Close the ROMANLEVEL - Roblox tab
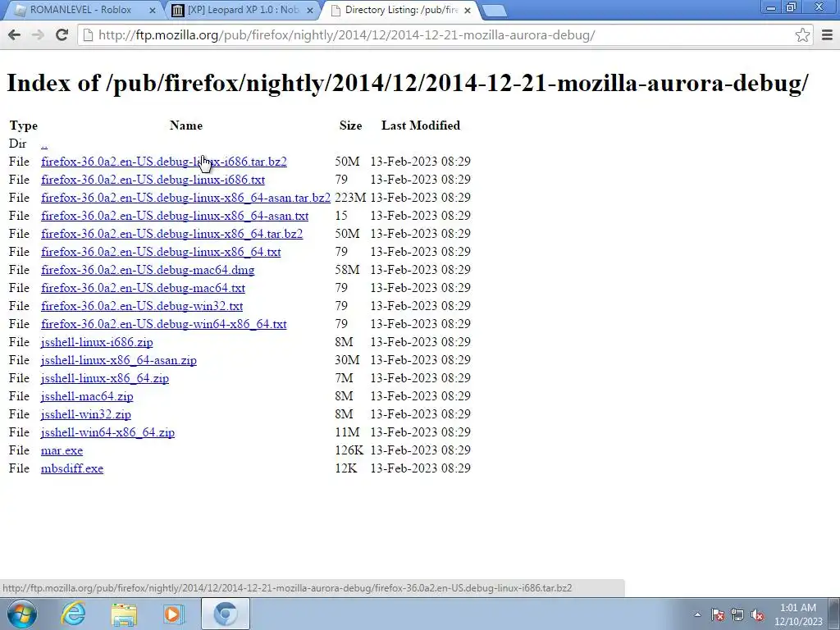The width and height of the screenshot is (840, 630). (x=152, y=10)
